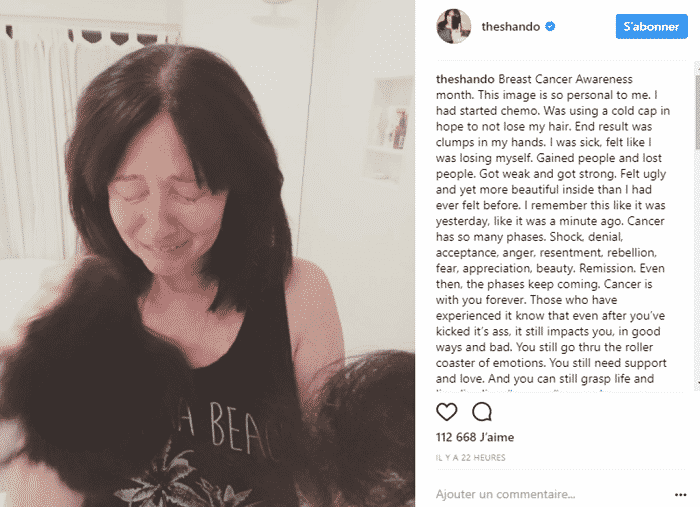Open theshando's round profile picture
This screenshot has height=507, width=700.
454,26
